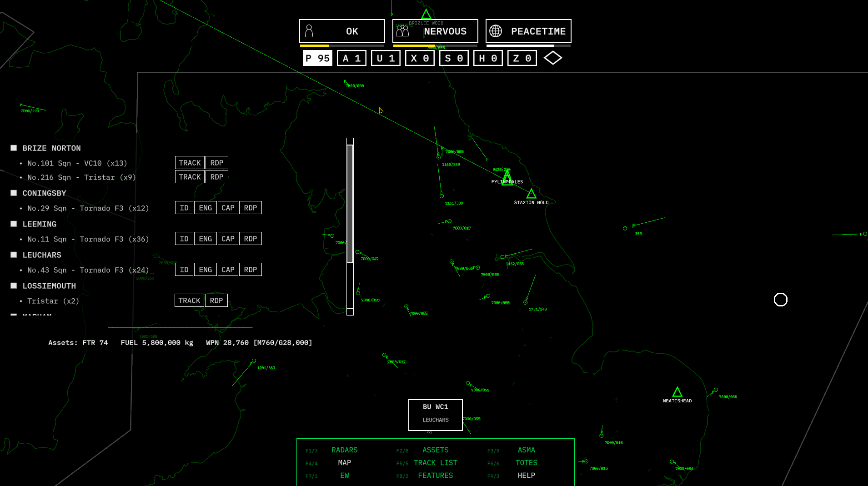The image size is (868, 486).
Task: Toggle the Leuchars airbase square checkbox
Action: pos(14,255)
